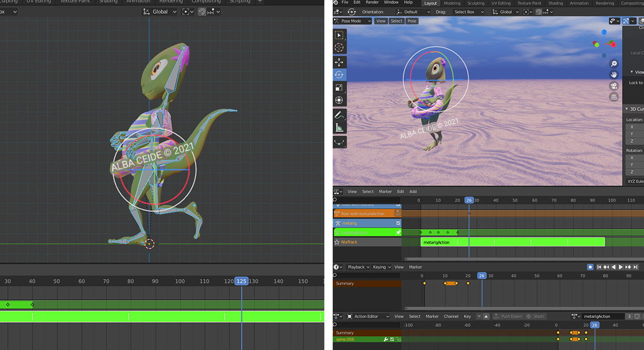Open Pose Mode dropdown

pos(353,21)
